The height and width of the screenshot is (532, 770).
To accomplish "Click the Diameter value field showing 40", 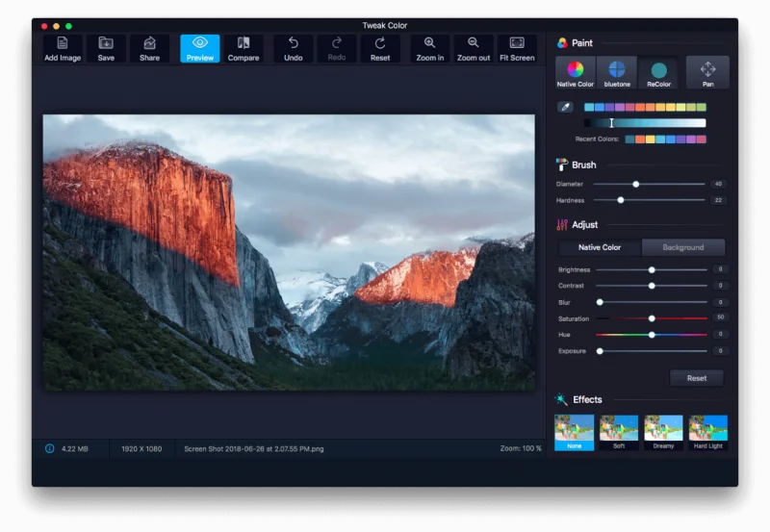I will 718,184.
